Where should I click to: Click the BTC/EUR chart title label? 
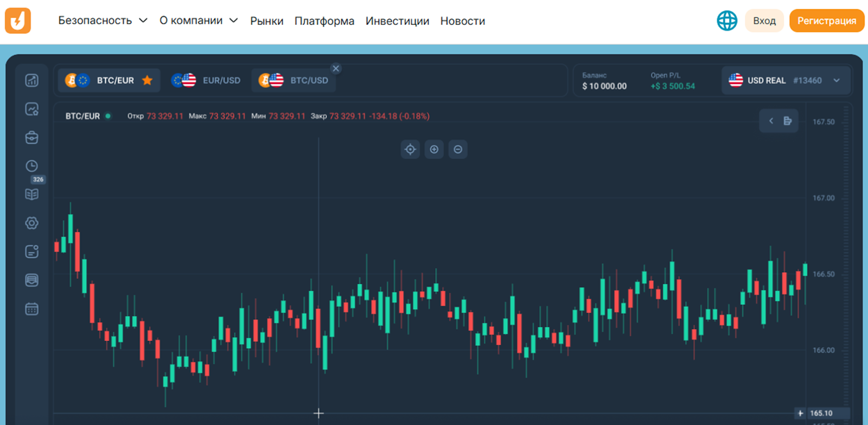[x=82, y=116]
